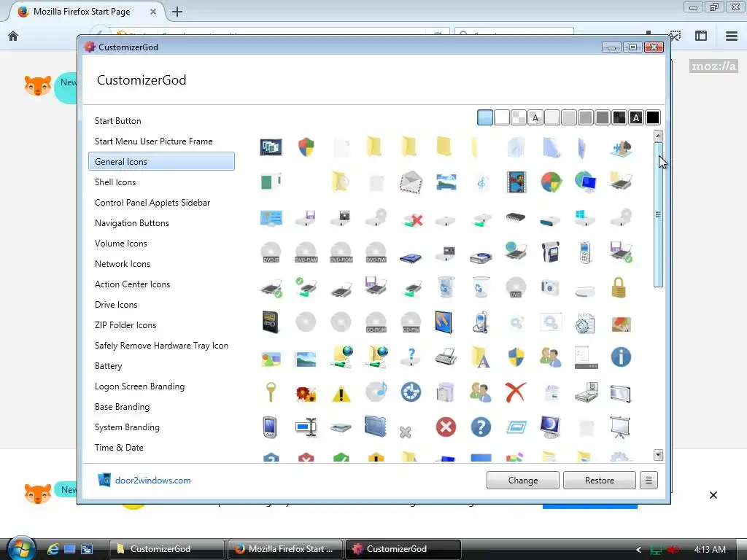Select the music treble clef icon
This screenshot has width=747, height=560.
click(481, 182)
